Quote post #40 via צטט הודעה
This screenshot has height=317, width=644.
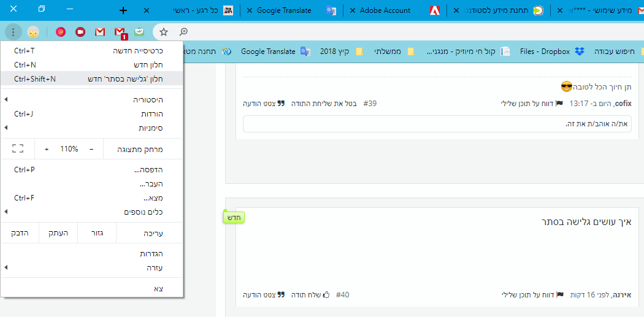(x=264, y=294)
